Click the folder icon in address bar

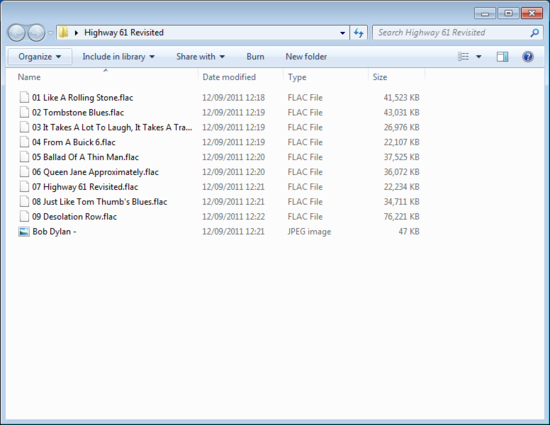pyautogui.click(x=63, y=33)
